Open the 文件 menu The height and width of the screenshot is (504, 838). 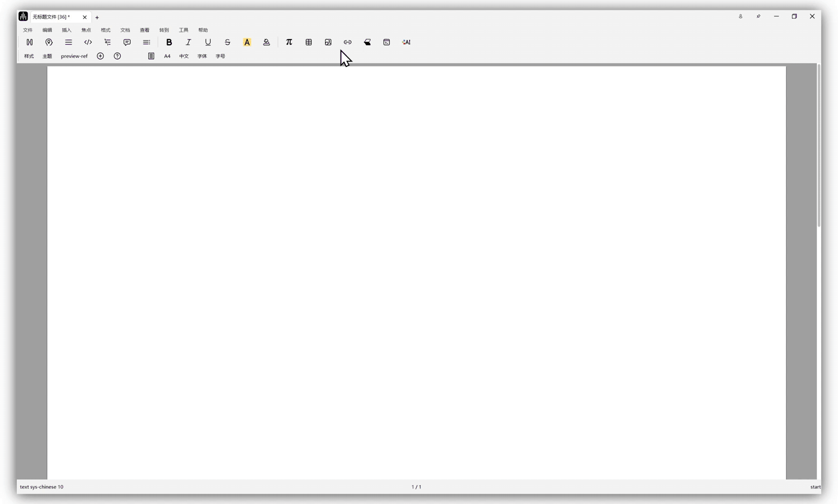pos(28,30)
